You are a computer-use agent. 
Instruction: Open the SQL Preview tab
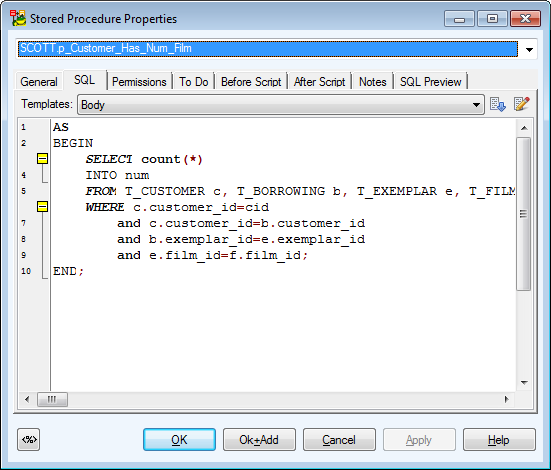[x=430, y=82]
